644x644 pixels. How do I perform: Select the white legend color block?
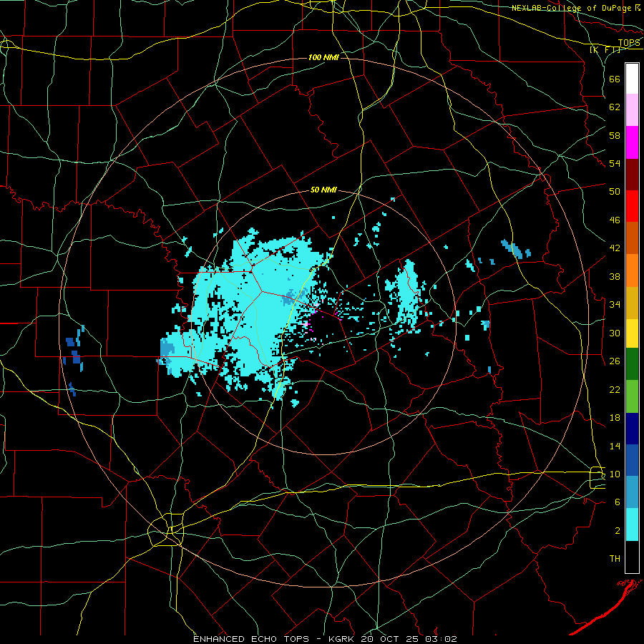pos(632,79)
